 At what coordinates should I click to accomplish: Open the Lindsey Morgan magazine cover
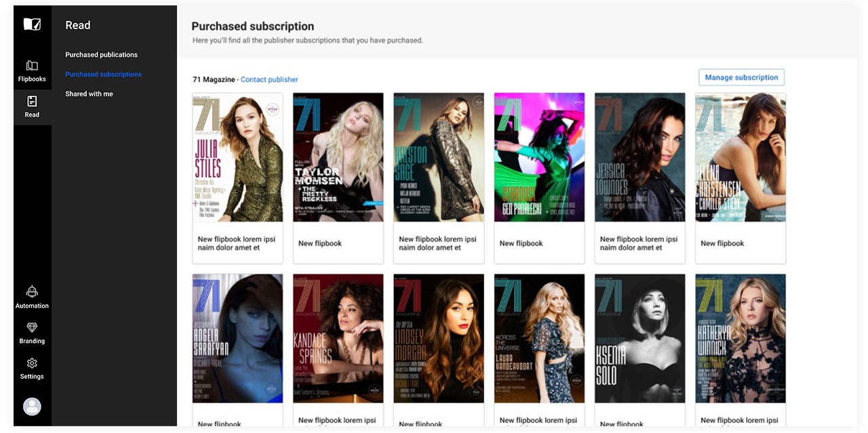pos(438,338)
